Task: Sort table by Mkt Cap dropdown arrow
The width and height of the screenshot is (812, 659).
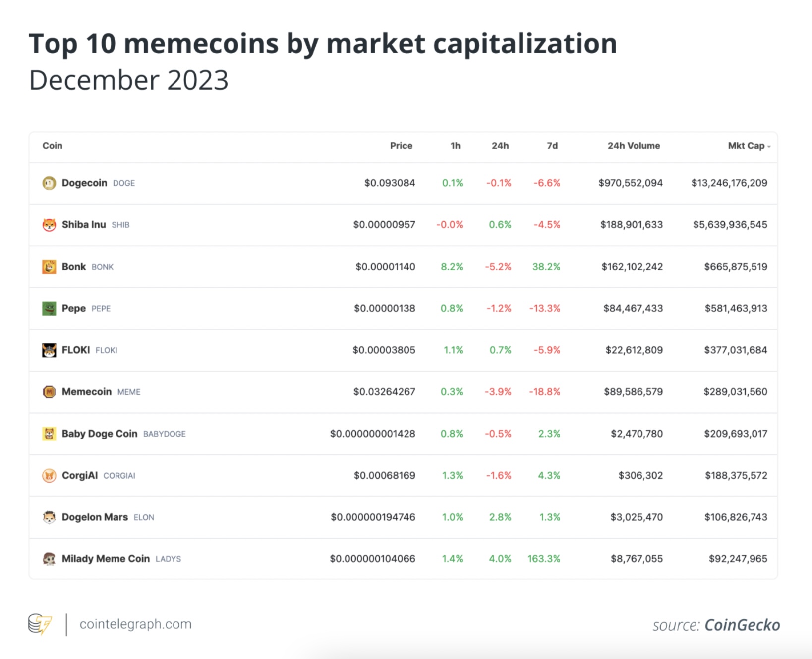Action: [769, 147]
